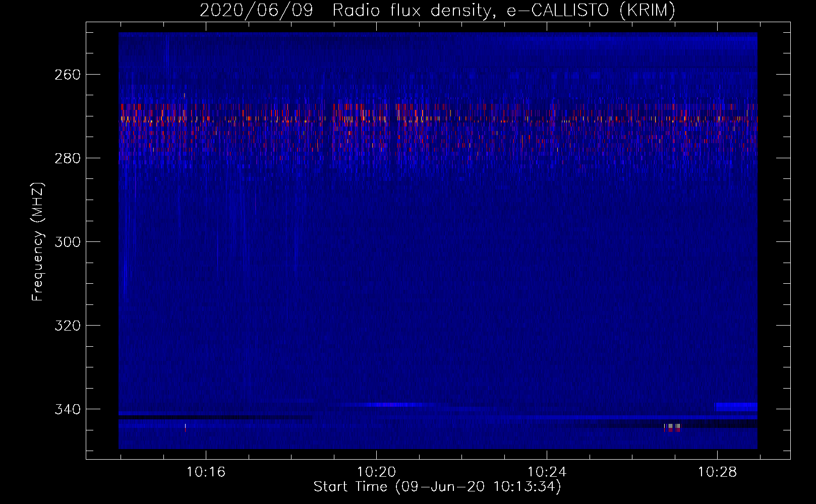The width and height of the screenshot is (816, 504).
Task: Click the 260 frequency tick label
Action: tap(67, 75)
